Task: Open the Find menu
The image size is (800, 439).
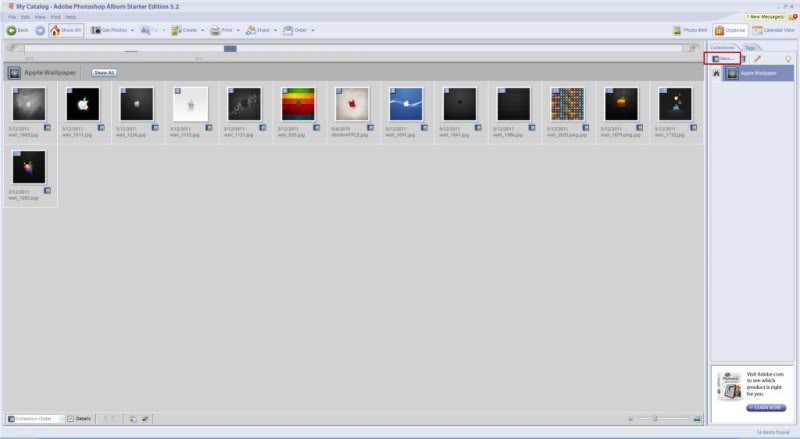Action: (55, 17)
